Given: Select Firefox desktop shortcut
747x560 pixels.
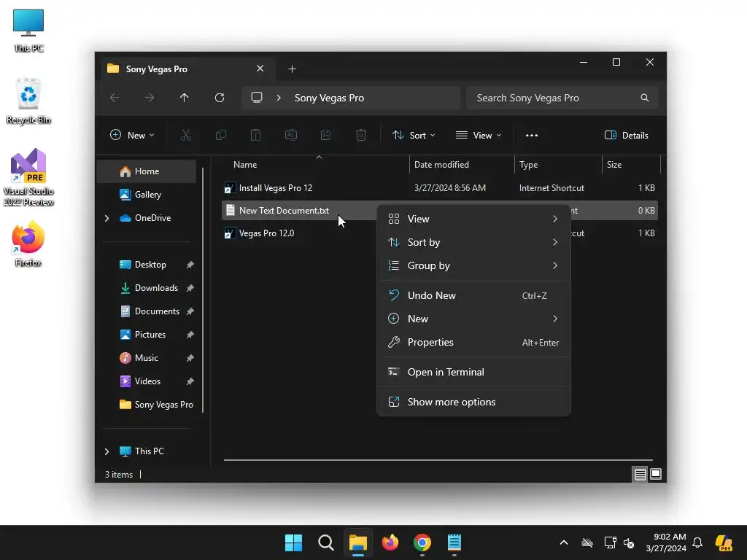Looking at the screenshot, I should point(28,244).
